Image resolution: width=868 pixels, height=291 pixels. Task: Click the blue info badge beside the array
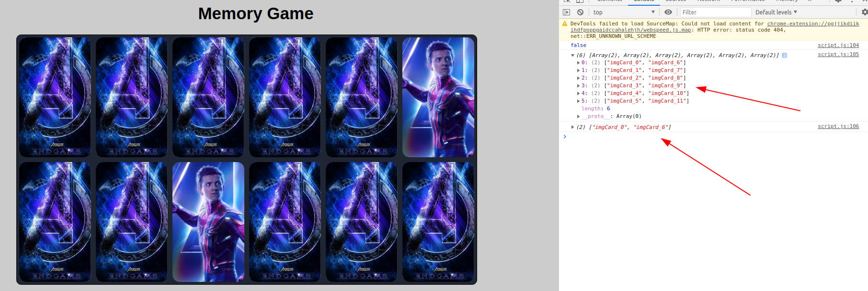[784, 55]
